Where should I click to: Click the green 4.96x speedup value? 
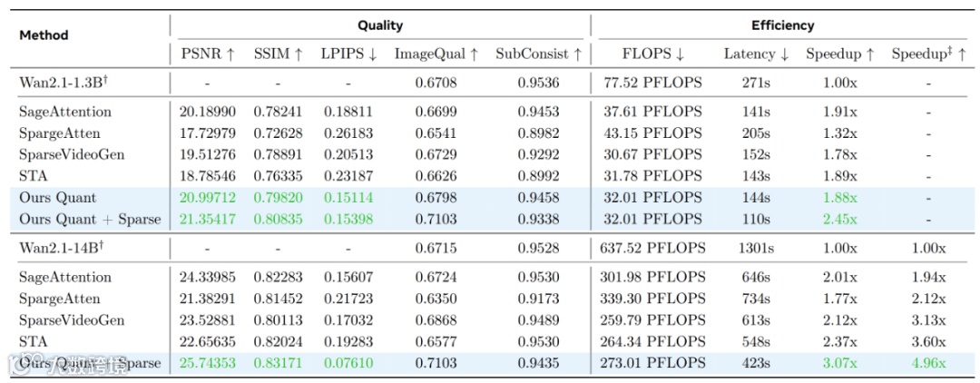coord(928,363)
